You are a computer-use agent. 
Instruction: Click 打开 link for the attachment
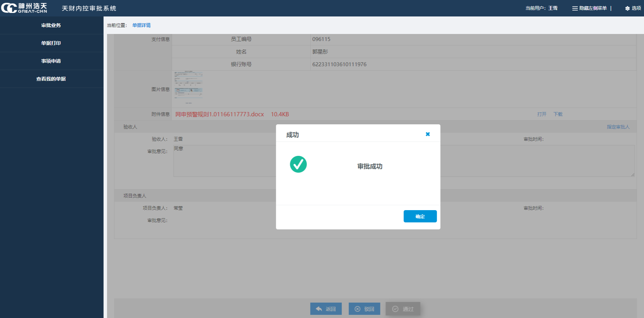541,114
